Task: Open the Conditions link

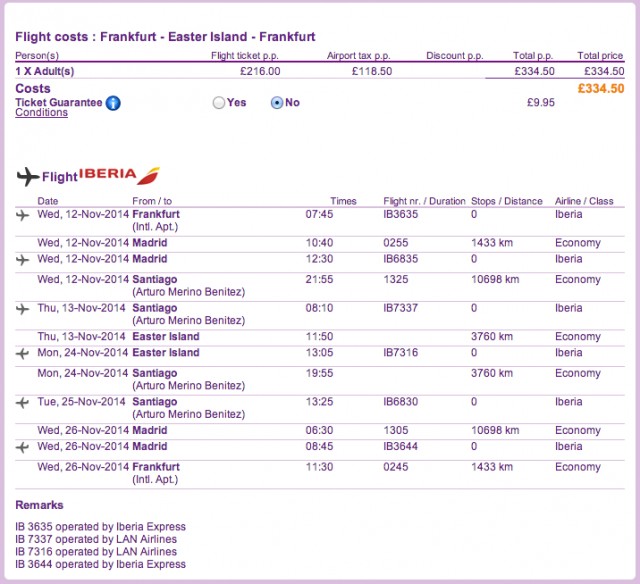Action: tap(42, 113)
